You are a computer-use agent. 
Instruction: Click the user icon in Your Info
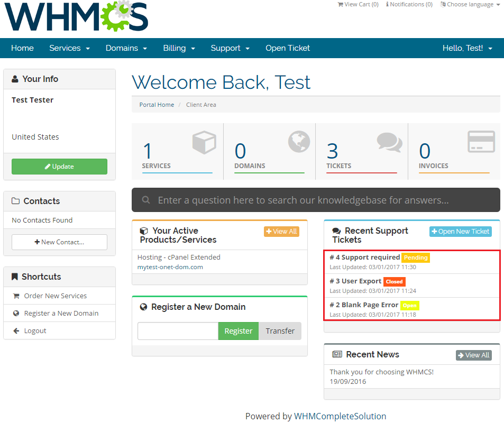[15, 79]
